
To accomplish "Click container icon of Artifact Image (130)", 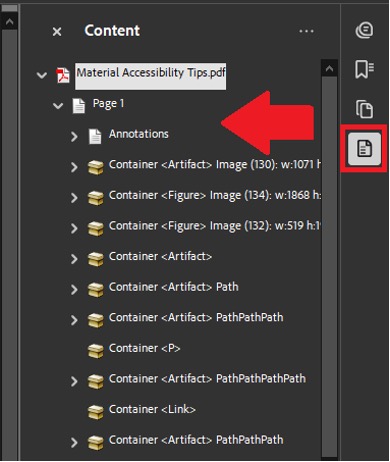I will (96, 167).
